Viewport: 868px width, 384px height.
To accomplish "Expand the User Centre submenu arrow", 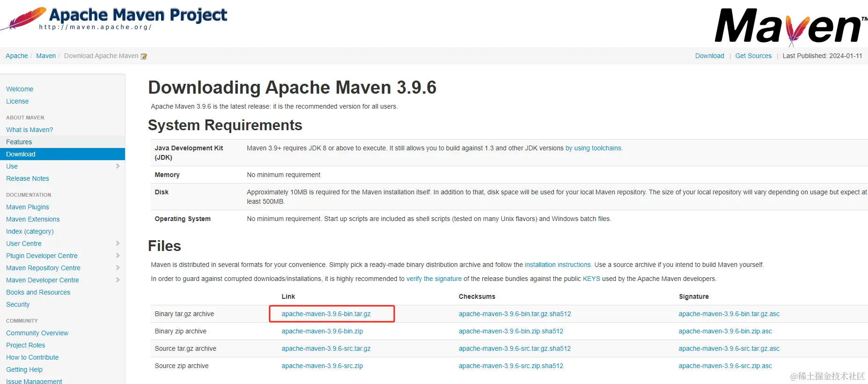I will tap(118, 244).
